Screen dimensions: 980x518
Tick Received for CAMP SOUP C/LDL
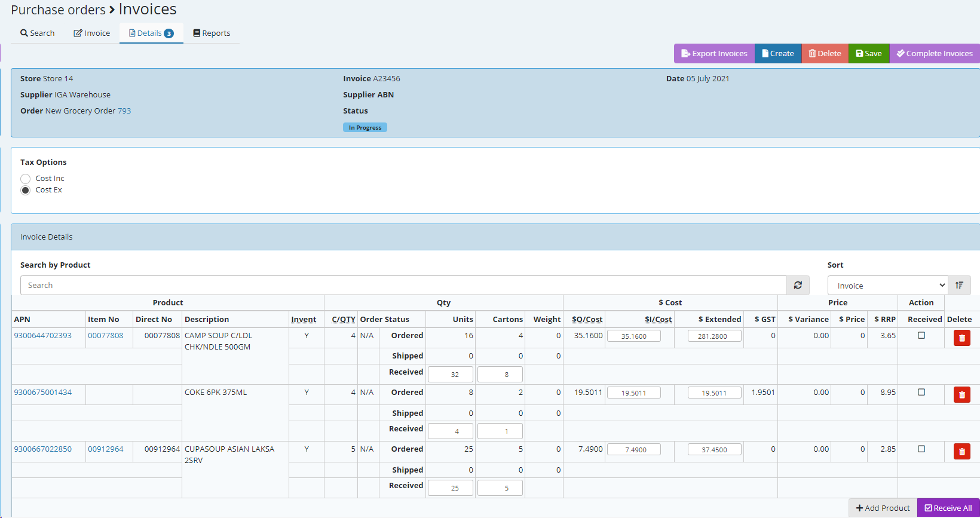[921, 335]
